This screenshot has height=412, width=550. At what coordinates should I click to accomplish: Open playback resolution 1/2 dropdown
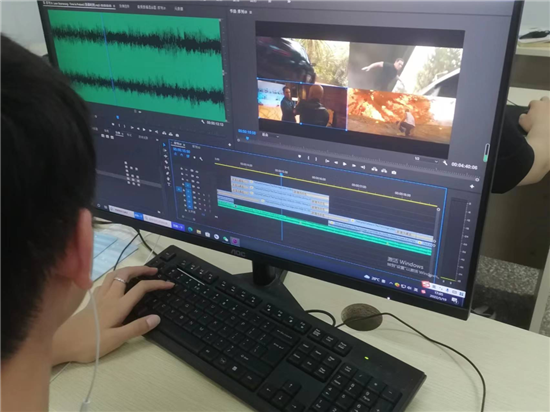click(426, 160)
